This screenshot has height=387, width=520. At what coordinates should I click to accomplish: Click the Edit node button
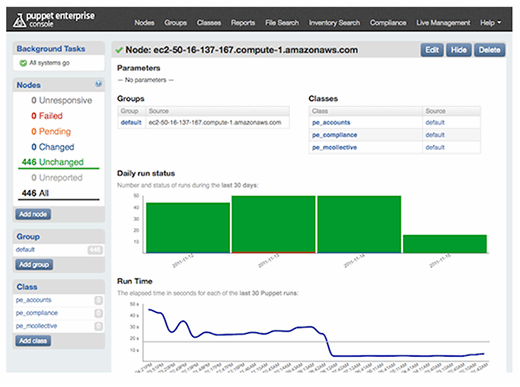coord(432,50)
